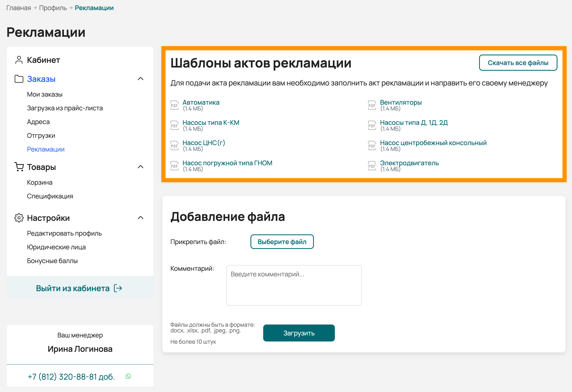Open Редактировать профиль
This screenshot has height=392, width=572.
[64, 233]
